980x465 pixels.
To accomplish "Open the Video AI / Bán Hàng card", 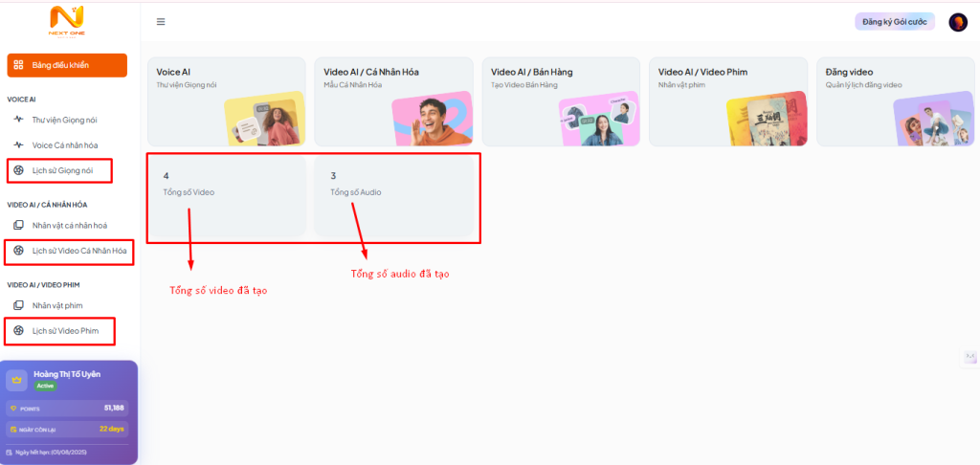I will point(560,101).
